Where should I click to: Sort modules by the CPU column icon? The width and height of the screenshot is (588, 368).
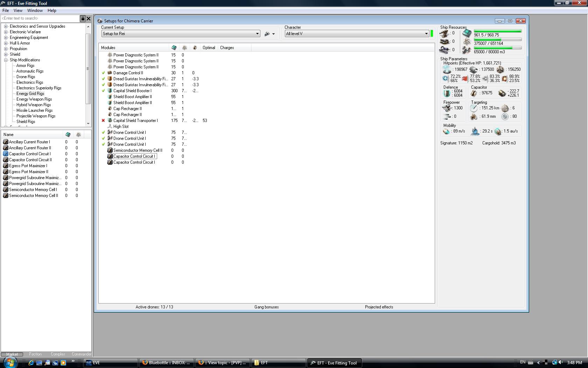174,48
